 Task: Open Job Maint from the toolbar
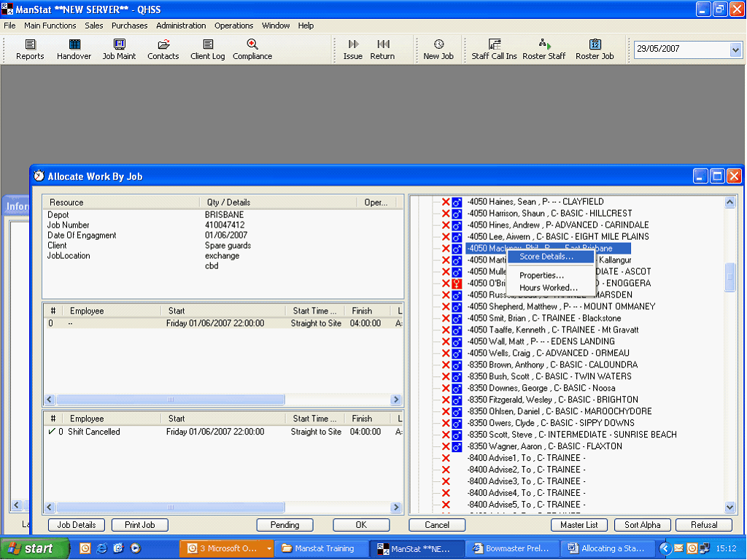point(119,45)
